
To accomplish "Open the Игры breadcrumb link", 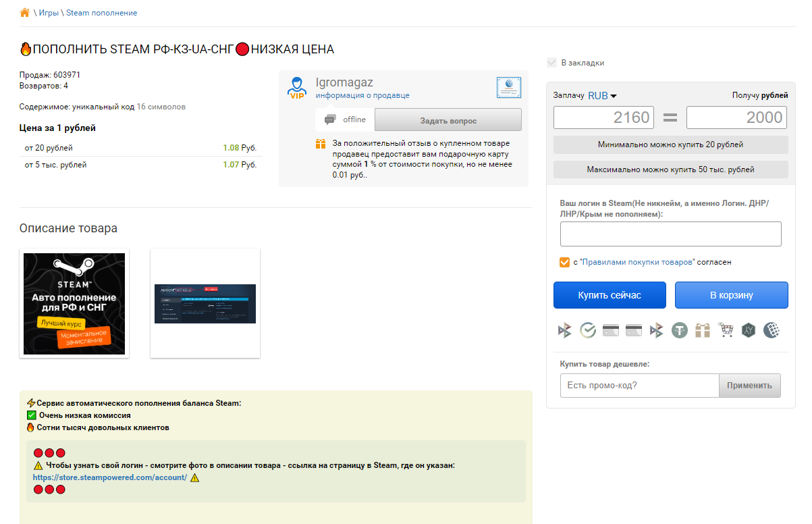I will [x=48, y=13].
